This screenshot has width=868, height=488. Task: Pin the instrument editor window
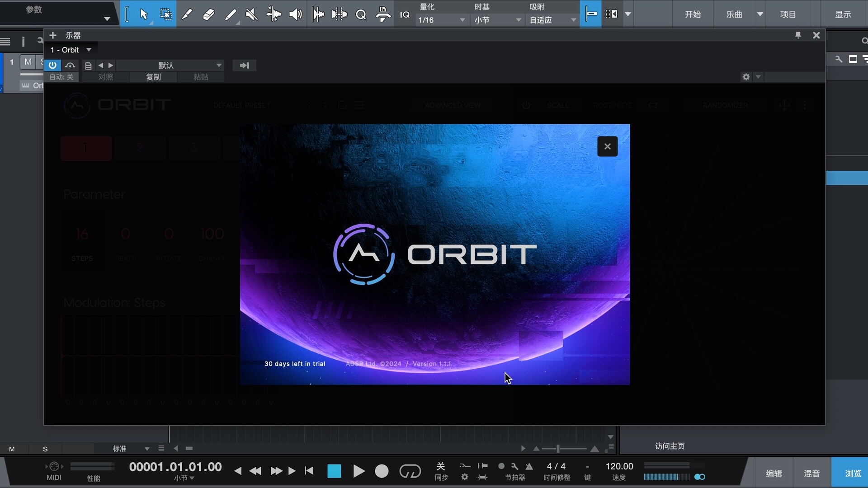tap(798, 35)
